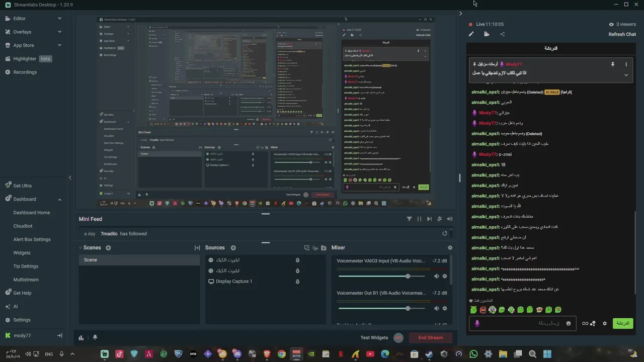Open Mixer advanced settings gear
This screenshot has width=644, height=362.
[450, 248]
